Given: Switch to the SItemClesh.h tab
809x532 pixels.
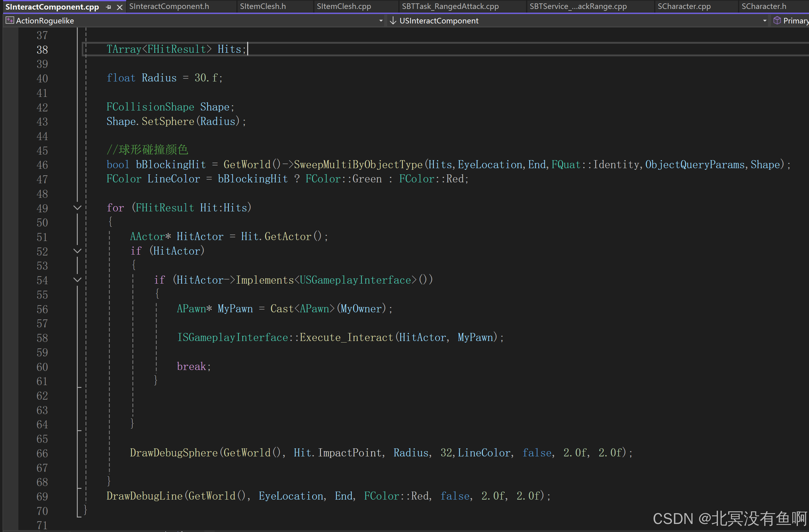Looking at the screenshot, I should tap(263, 6).
